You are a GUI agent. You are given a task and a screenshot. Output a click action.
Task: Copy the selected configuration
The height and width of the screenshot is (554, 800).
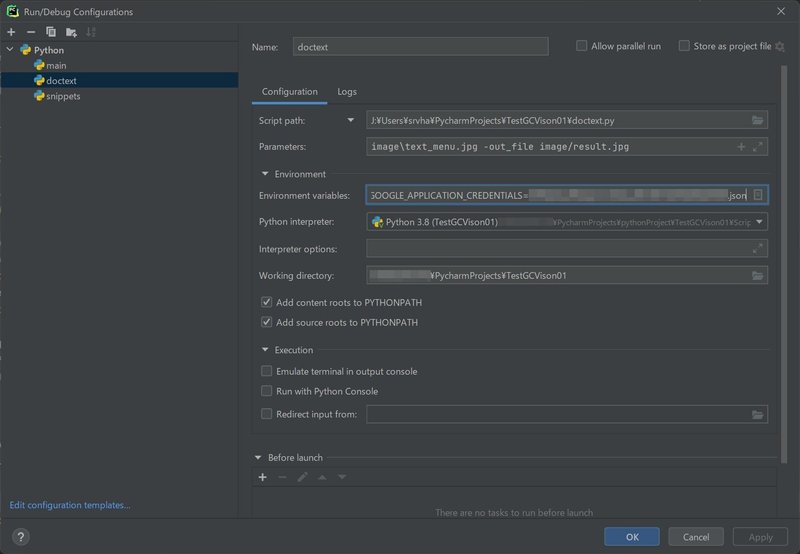tap(51, 32)
